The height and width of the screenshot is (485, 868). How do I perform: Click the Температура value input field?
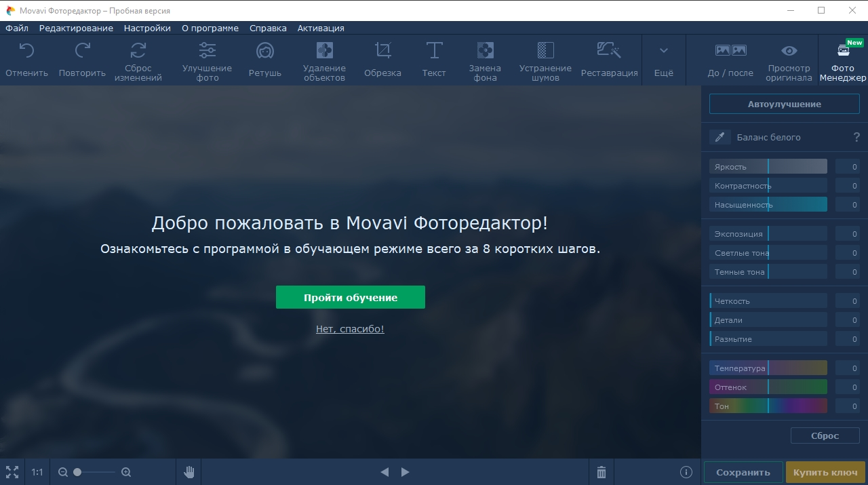coord(848,368)
